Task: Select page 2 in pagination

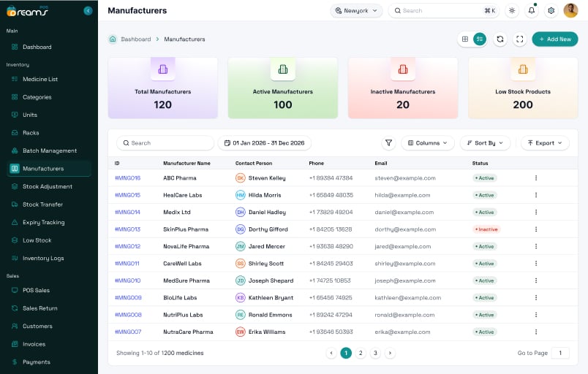Action: point(361,353)
